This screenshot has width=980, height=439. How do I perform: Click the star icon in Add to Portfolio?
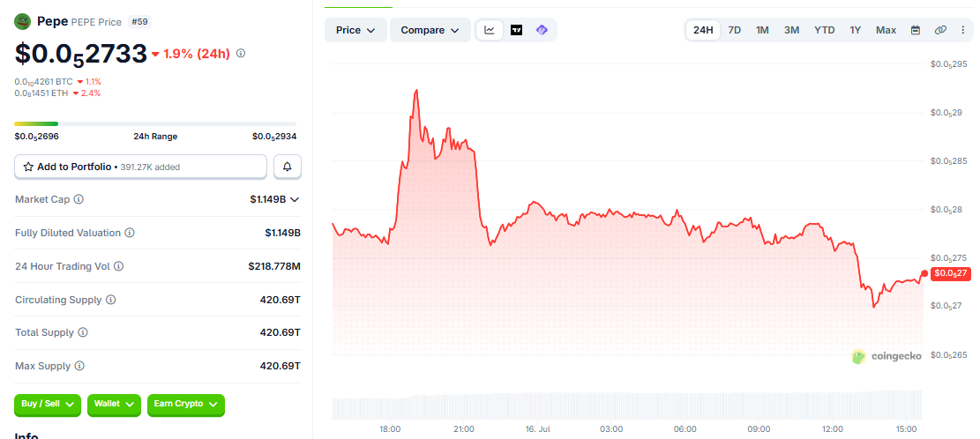[28, 167]
